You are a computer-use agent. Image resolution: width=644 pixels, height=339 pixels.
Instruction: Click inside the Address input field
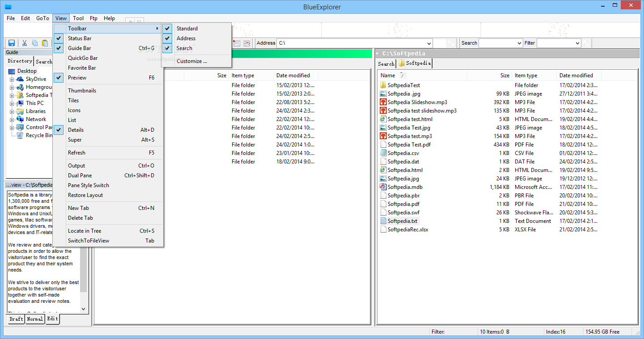(351, 43)
